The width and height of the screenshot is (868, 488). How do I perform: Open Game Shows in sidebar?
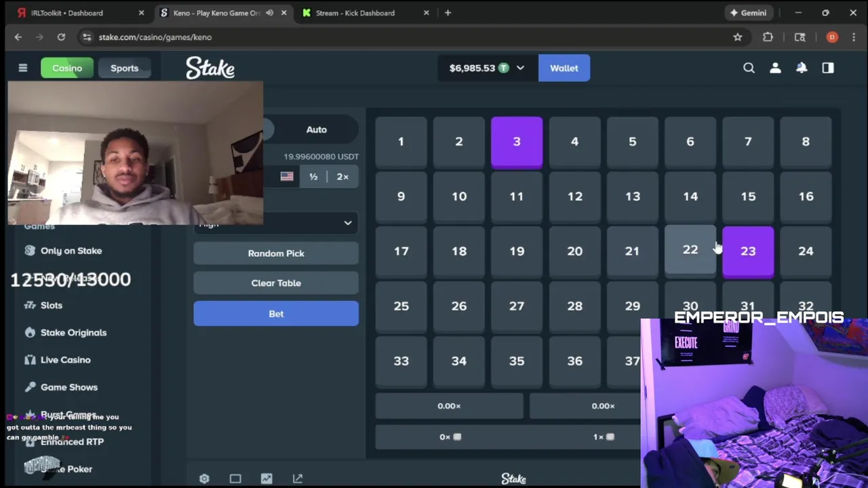69,387
